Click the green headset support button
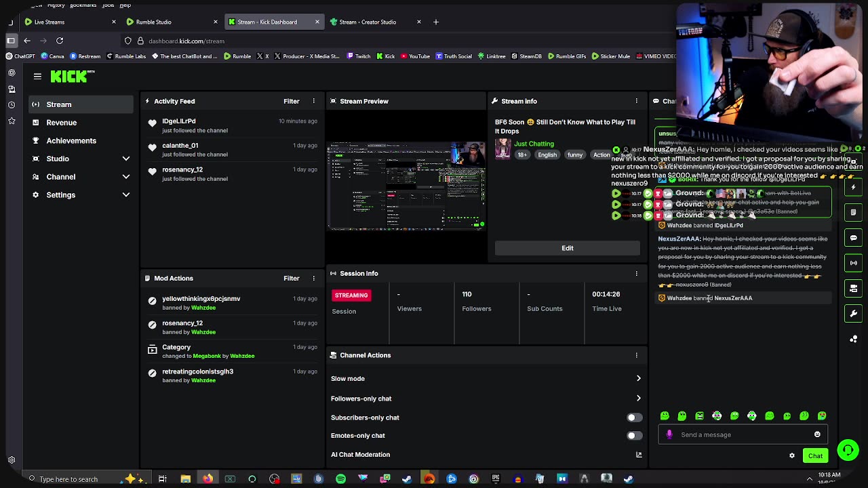868x488 pixels. click(848, 450)
